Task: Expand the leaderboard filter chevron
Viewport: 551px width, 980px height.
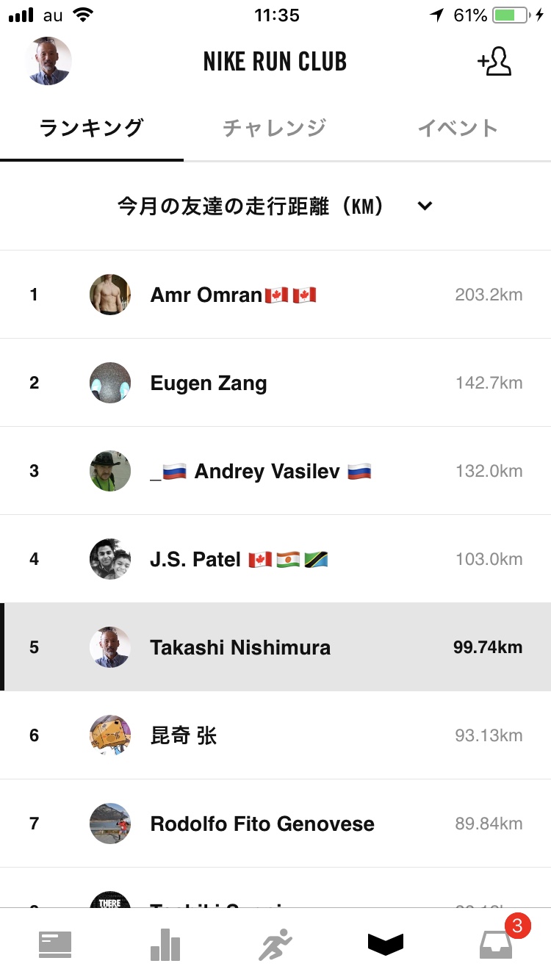Action: [x=425, y=206]
